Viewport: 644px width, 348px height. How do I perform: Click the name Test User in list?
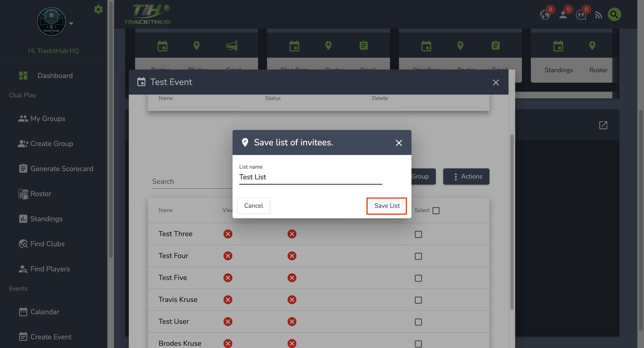(x=174, y=322)
